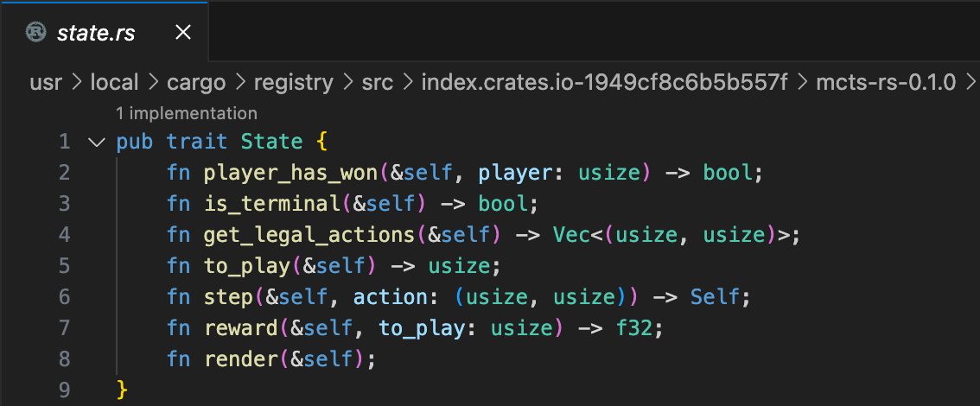Click line number 1 in the gutter
Screen dimensions: 980x406
[64, 142]
